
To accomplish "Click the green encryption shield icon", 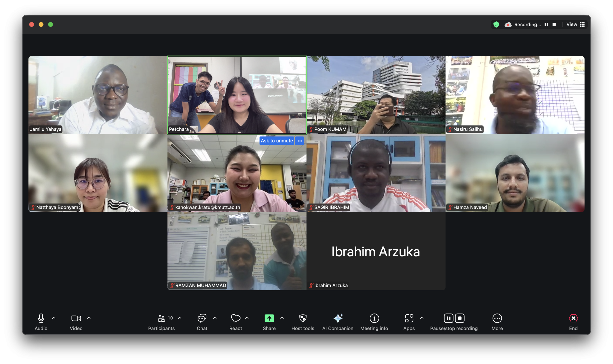I will 496,25.
